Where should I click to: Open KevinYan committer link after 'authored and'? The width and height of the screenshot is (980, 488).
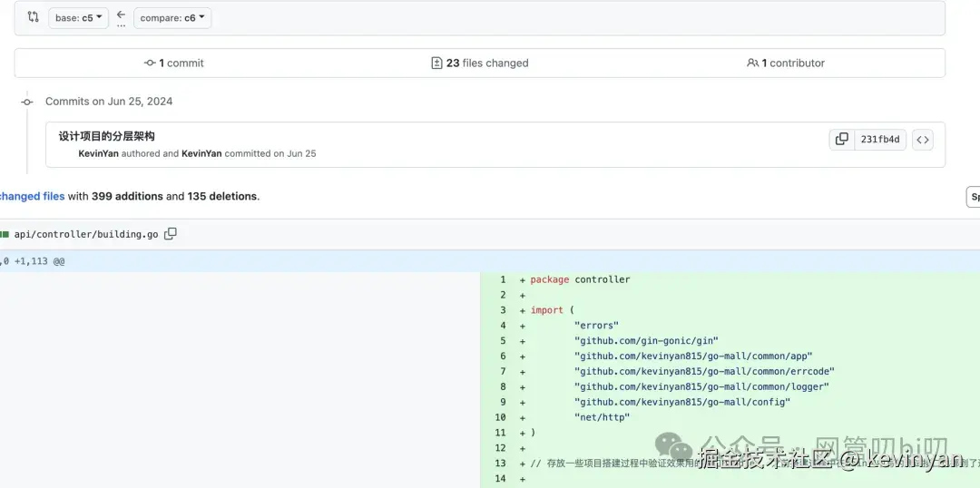pyautogui.click(x=201, y=153)
